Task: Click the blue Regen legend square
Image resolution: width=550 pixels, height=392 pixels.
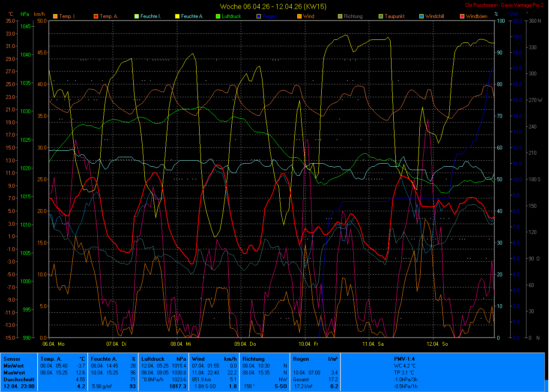Action: pyautogui.click(x=259, y=16)
